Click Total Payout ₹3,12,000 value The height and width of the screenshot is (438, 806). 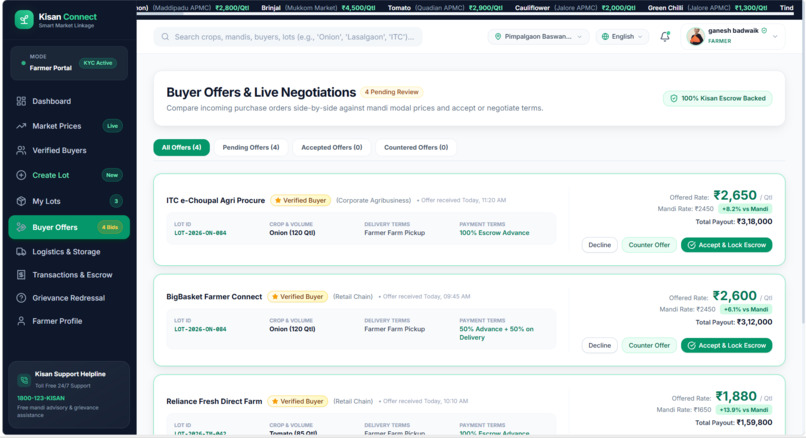[x=754, y=322]
